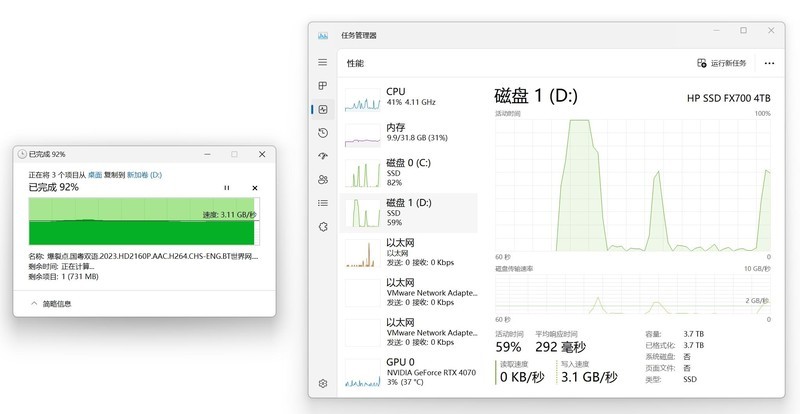Viewport: 800px width, 414px height.
Task: Click the 0 KB/秒 read speed value
Action: (x=521, y=377)
